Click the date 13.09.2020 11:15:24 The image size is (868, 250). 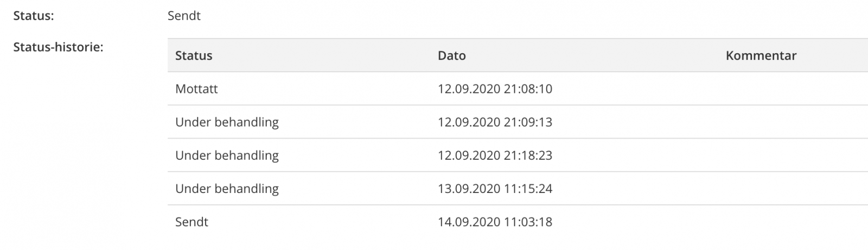click(x=495, y=189)
